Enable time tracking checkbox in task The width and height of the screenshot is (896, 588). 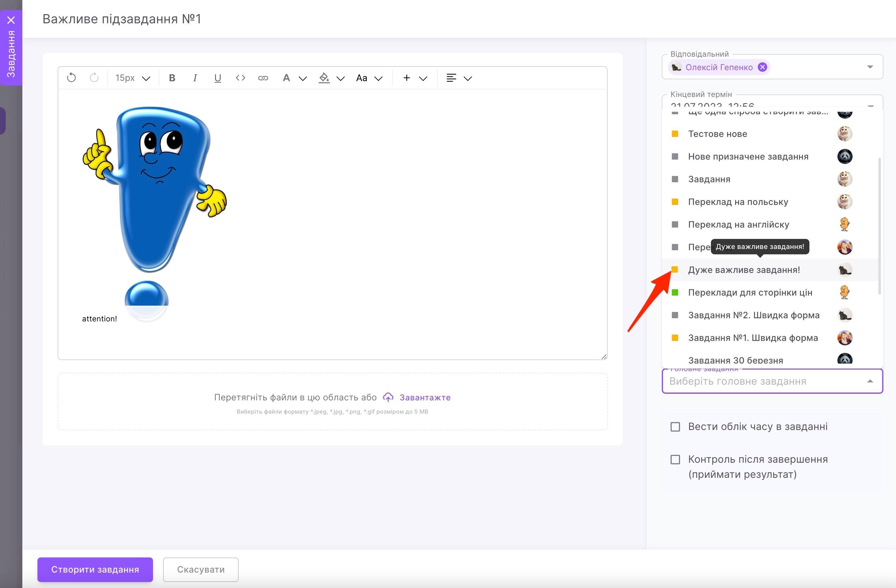(675, 427)
